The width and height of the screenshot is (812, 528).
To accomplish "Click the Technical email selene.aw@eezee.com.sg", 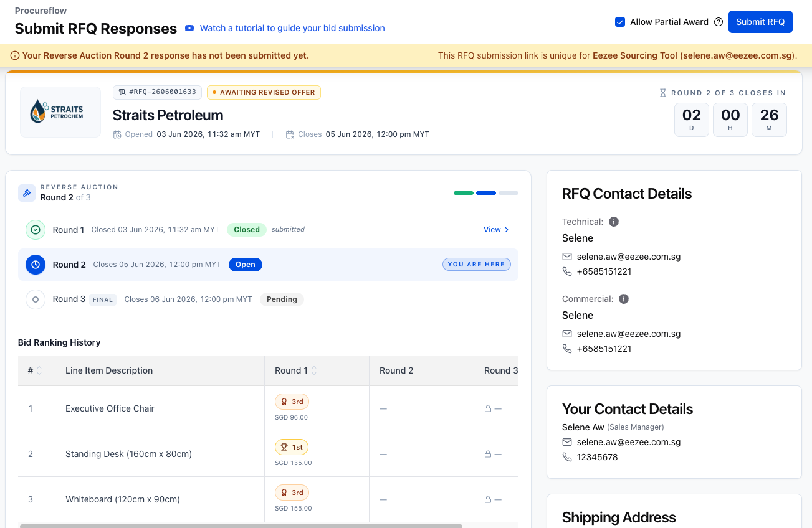I will (629, 257).
